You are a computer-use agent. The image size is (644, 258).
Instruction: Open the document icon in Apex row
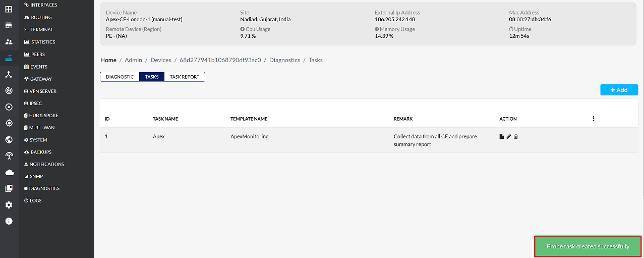click(x=502, y=137)
